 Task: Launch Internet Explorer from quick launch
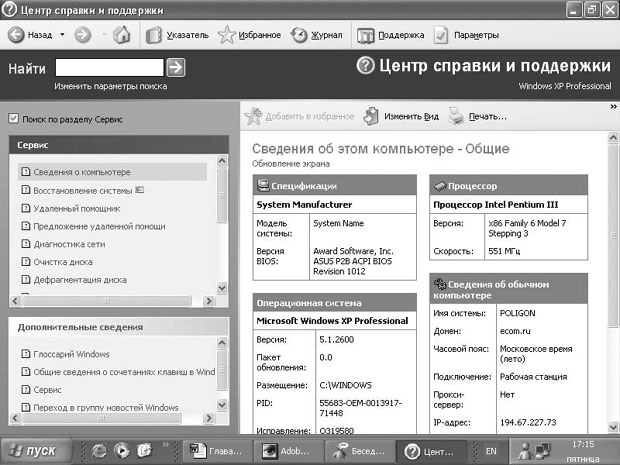(99, 450)
